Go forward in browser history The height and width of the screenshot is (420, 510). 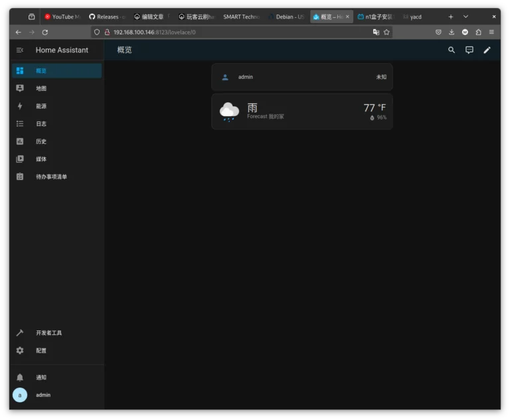point(32,33)
